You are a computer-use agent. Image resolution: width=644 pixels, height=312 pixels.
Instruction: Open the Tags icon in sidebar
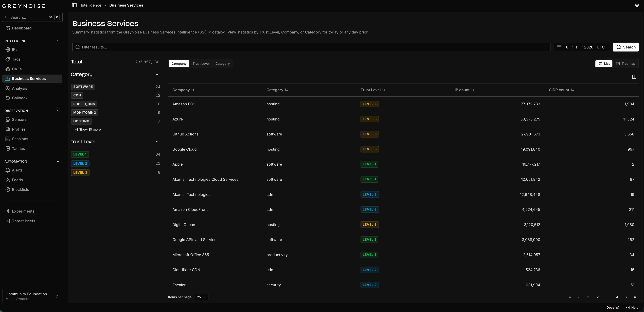(8, 59)
